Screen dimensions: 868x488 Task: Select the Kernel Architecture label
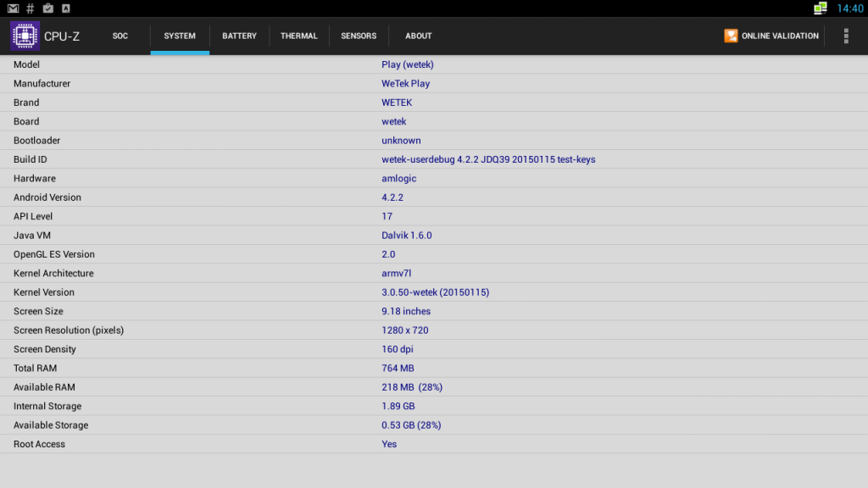[53, 274]
